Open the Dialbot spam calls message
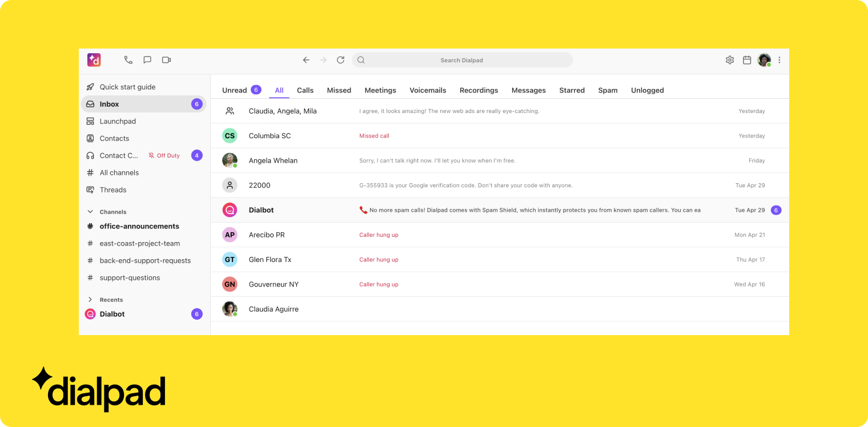The image size is (868, 427). click(500, 210)
